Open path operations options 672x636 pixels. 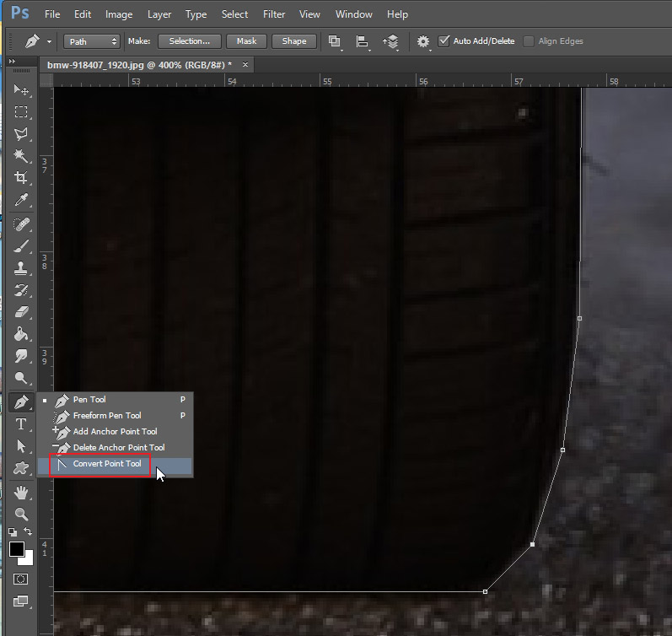coord(335,41)
